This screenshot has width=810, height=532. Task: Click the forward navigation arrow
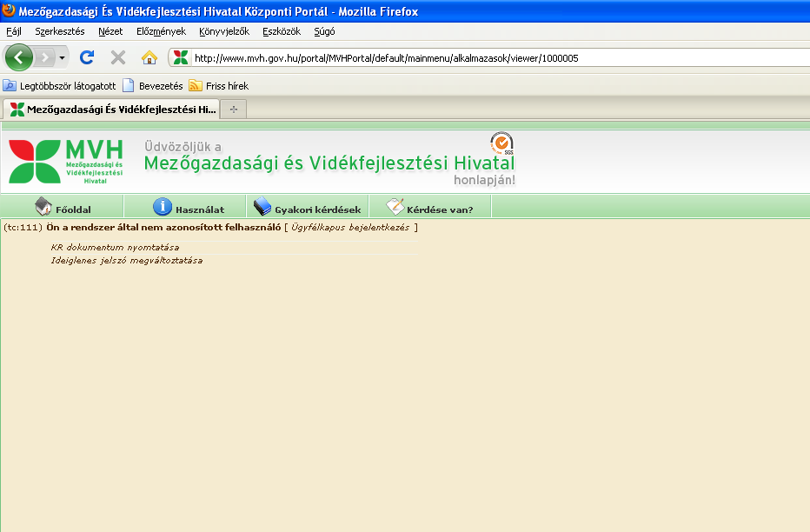(44, 57)
